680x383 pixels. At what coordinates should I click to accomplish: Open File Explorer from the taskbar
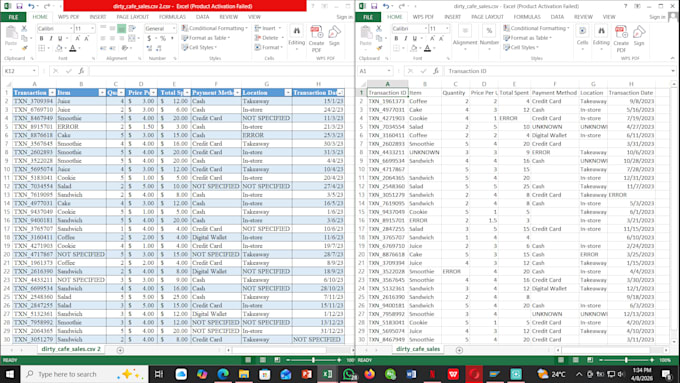pos(244,374)
